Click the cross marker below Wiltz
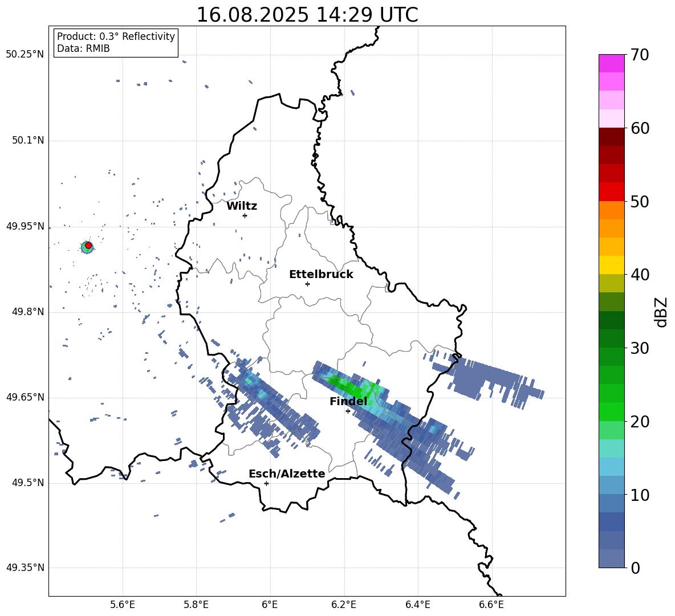 tap(245, 215)
